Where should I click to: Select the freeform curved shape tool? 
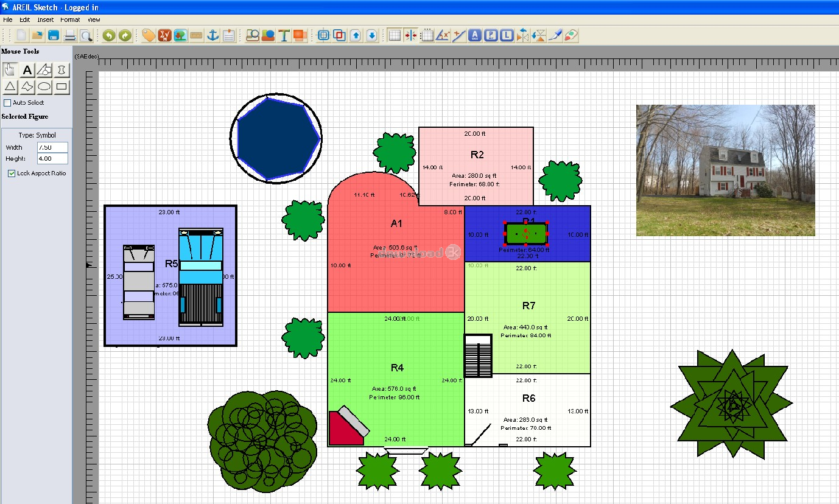(x=61, y=70)
